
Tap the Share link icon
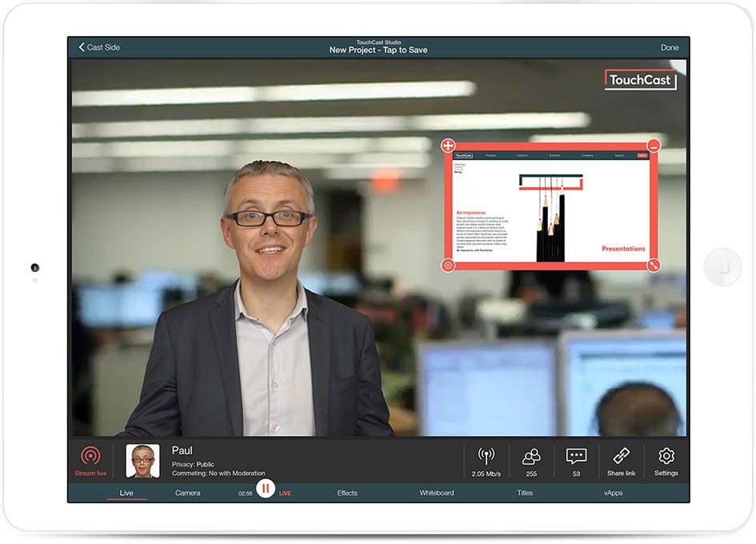621,455
